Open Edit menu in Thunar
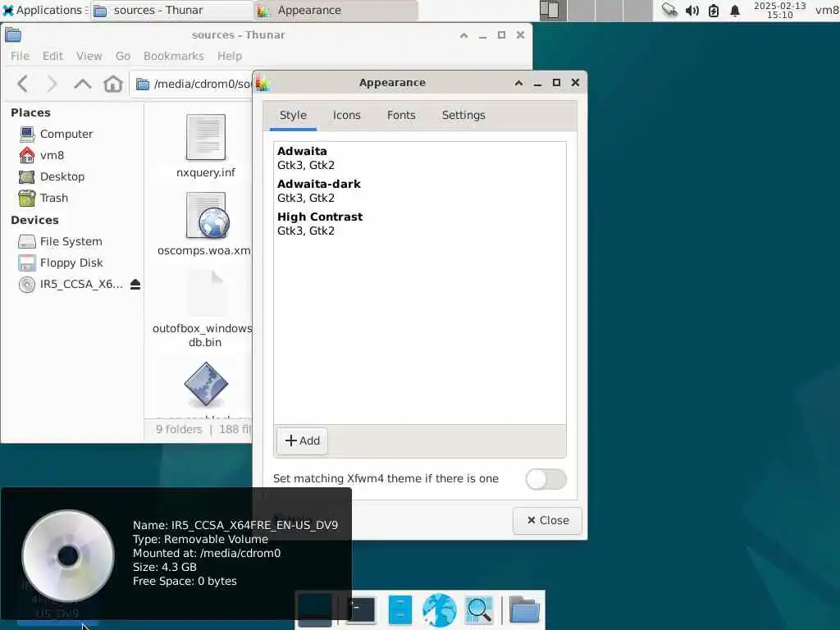This screenshot has width=840, height=630. click(x=52, y=56)
